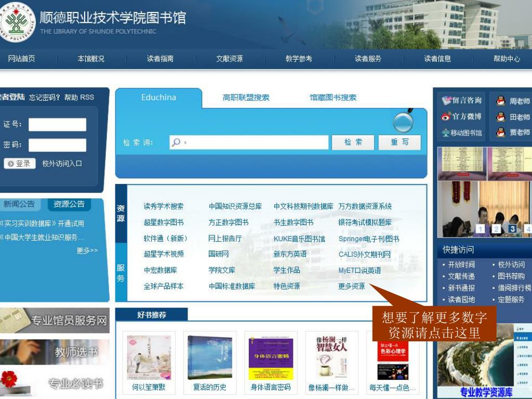Open the 专业馆员服务网 banner
The image size is (532, 399).
pos(55,320)
